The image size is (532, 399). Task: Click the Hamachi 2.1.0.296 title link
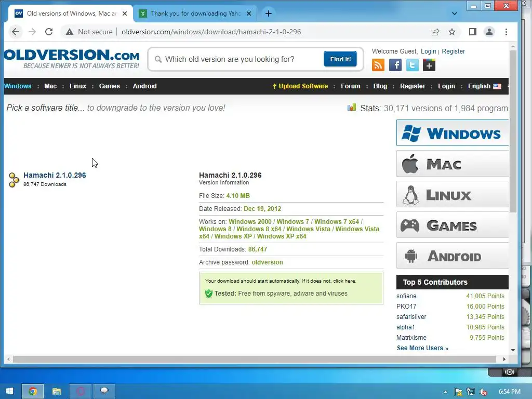click(55, 175)
